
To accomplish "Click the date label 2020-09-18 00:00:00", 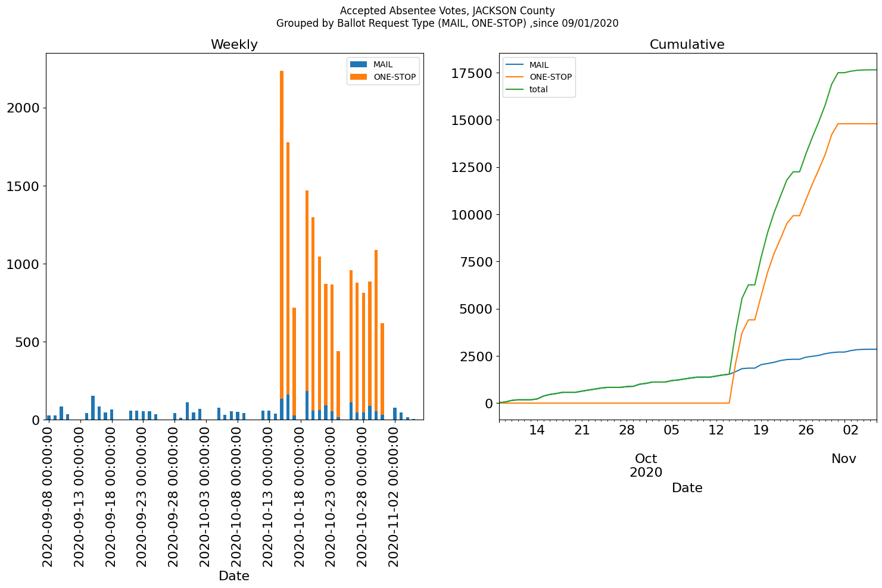I will point(111,496).
